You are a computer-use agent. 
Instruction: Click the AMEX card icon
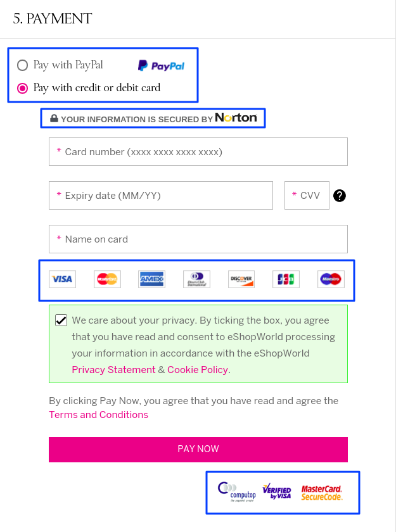(x=151, y=279)
